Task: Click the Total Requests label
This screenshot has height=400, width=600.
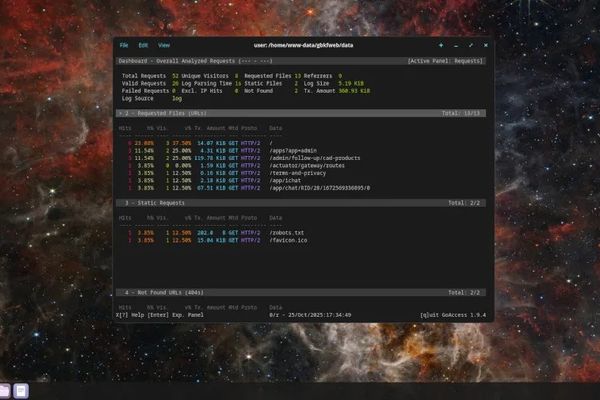Action: (144, 76)
